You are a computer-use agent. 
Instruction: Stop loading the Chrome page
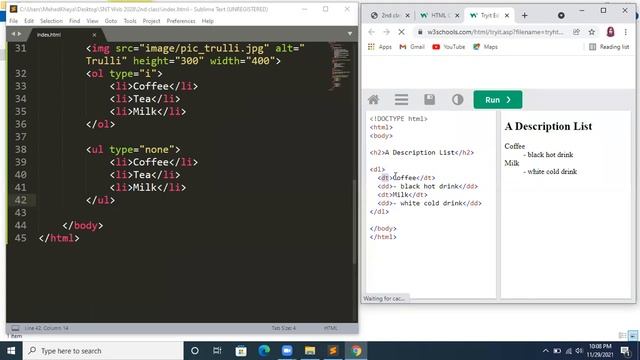[x=401, y=32]
